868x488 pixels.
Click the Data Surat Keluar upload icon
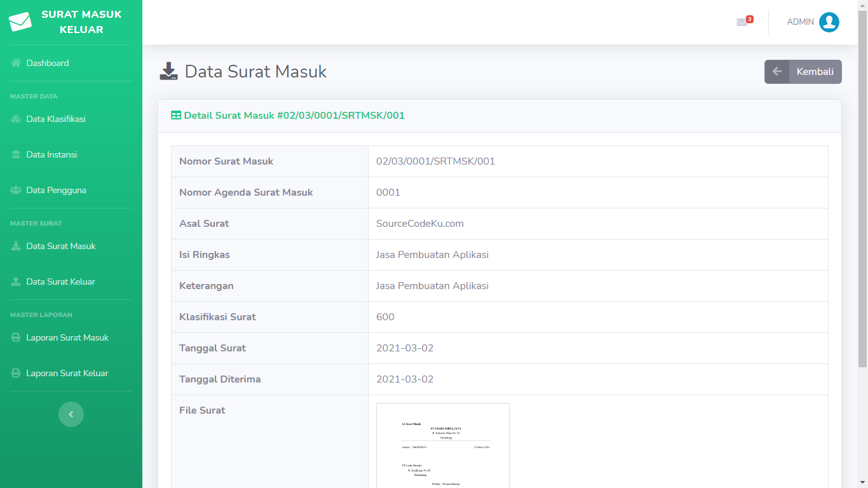click(x=16, y=281)
